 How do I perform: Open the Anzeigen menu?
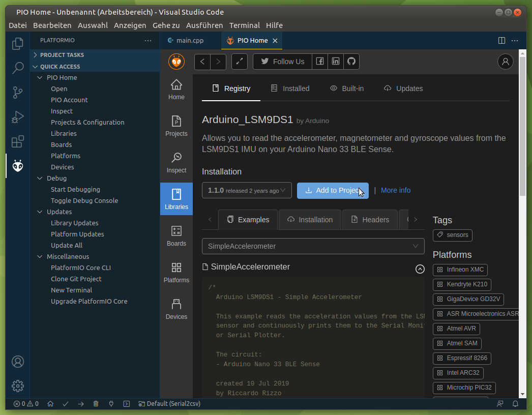pyautogui.click(x=130, y=25)
